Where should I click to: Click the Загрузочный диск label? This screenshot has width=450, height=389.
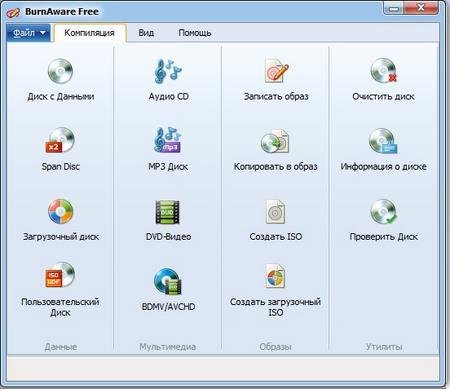[x=61, y=237]
